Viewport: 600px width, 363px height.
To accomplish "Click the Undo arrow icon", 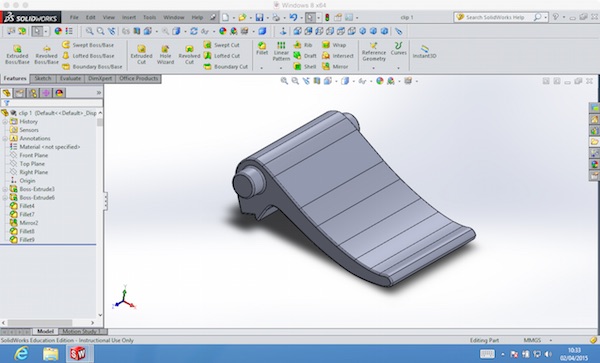I will click(x=293, y=17).
